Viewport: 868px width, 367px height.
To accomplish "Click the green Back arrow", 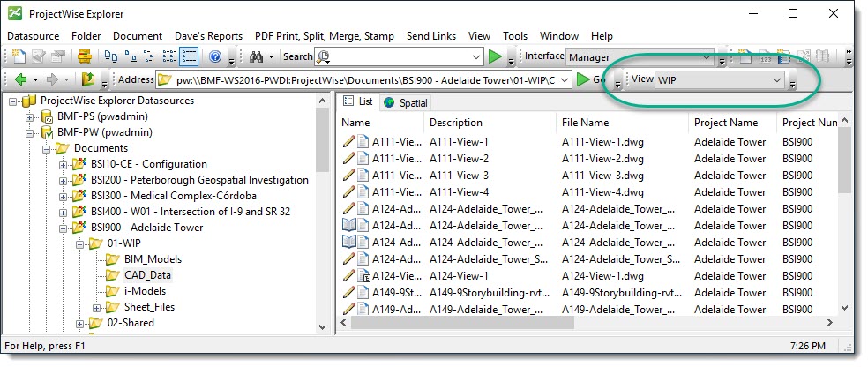I will coord(19,80).
